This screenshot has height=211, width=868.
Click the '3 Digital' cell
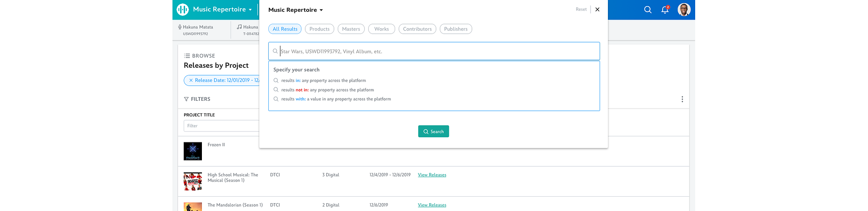pos(331,175)
